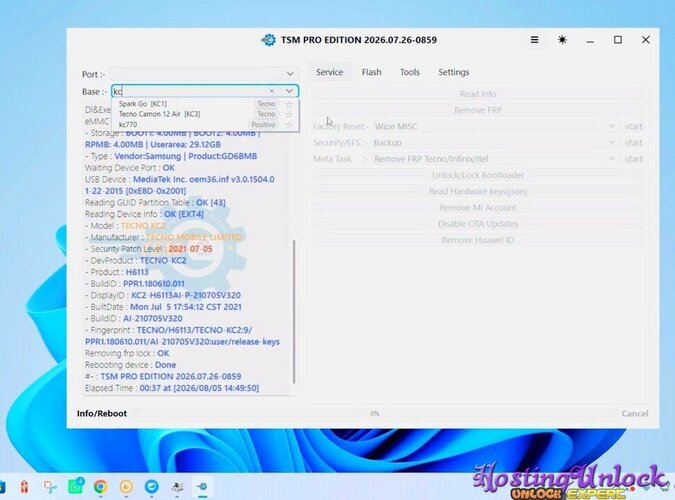Viewport: 675px width, 500px height.
Task: Click the Unlock/Lock Bootloader button
Action: click(x=478, y=175)
